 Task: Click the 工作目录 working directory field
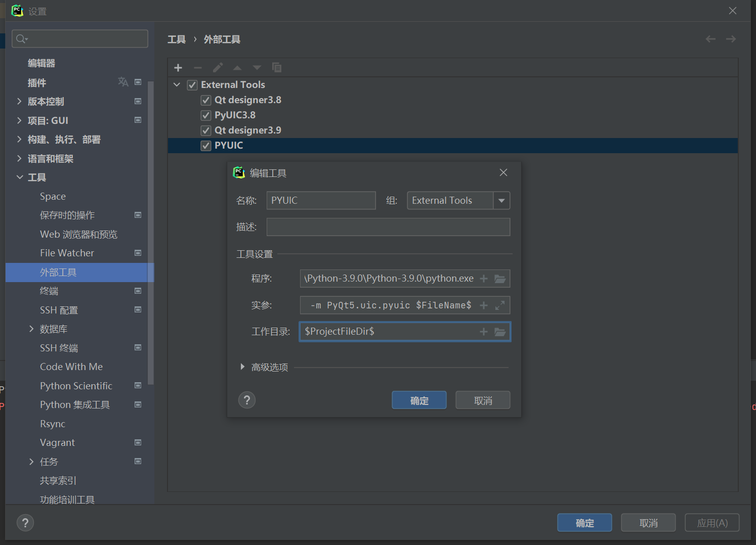pos(405,332)
